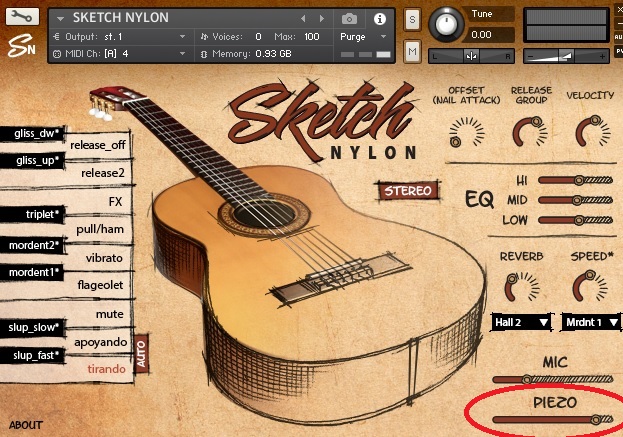Click the Max voices 100 value
623x437 pixels.
pyautogui.click(x=312, y=37)
